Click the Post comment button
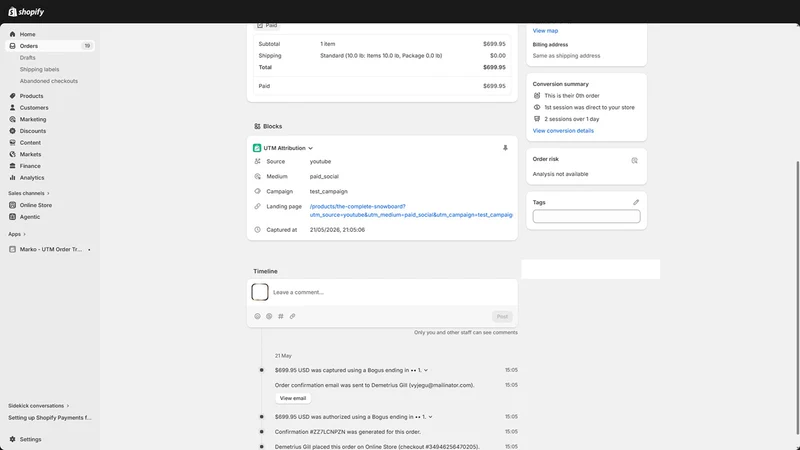800x450 pixels. (502, 316)
